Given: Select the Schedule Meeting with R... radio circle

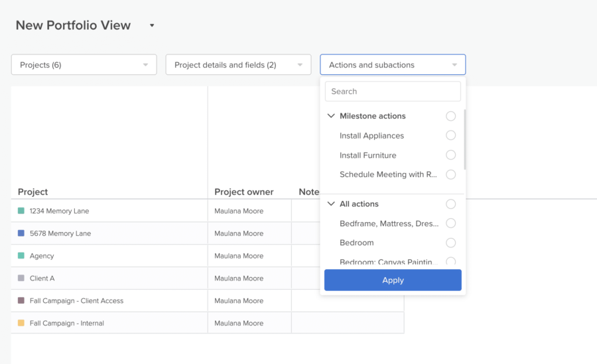Looking at the screenshot, I should (x=451, y=174).
